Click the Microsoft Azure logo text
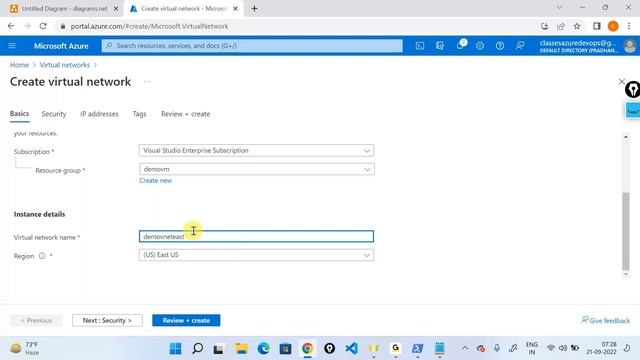Viewport: 640px width, 360px height. [x=61, y=46]
